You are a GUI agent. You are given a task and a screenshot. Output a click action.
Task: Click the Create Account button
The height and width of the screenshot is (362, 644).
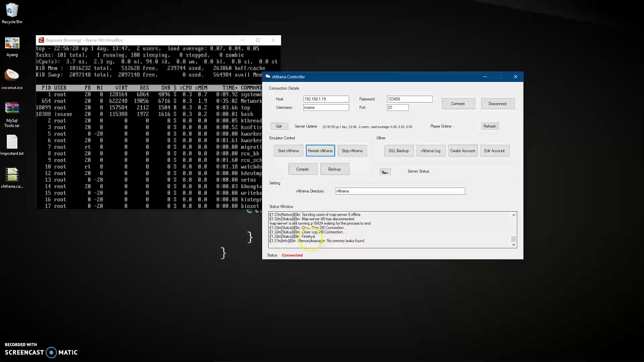462,151
